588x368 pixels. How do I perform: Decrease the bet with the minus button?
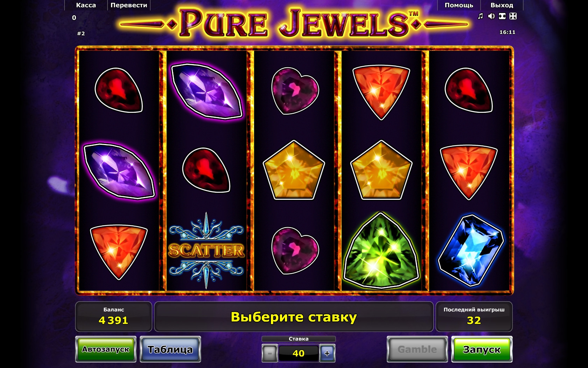pos(270,353)
